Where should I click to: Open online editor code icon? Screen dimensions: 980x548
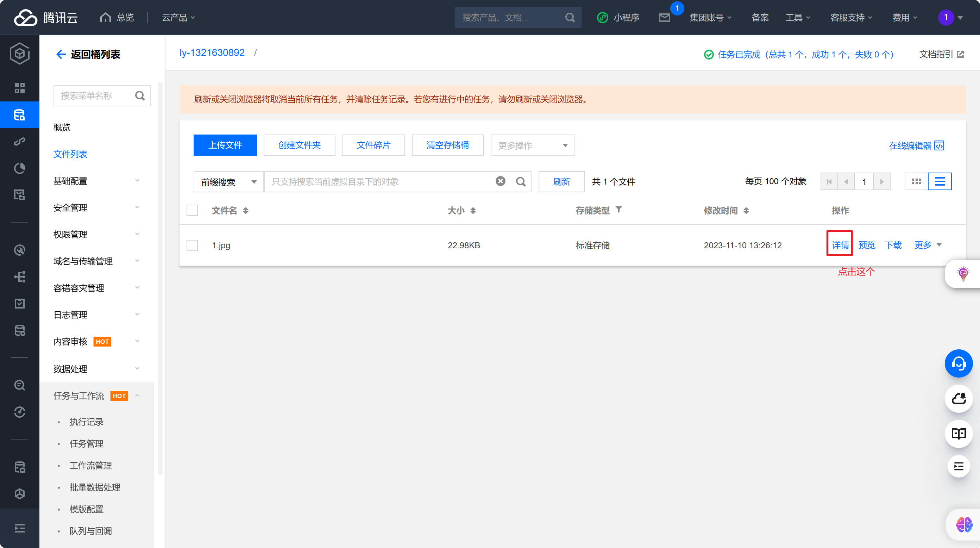click(x=939, y=145)
